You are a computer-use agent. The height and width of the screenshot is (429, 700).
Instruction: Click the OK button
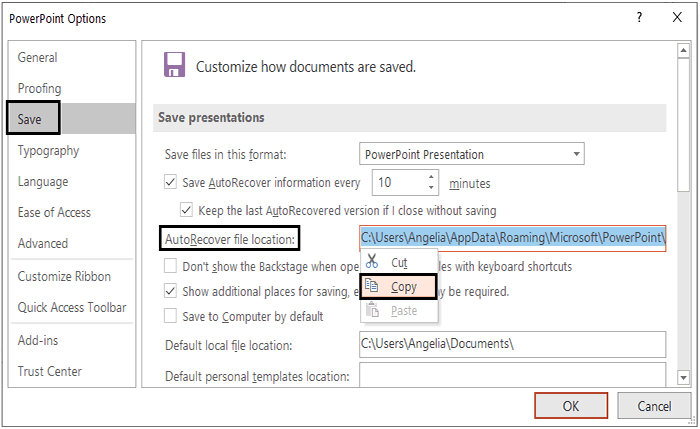click(571, 406)
